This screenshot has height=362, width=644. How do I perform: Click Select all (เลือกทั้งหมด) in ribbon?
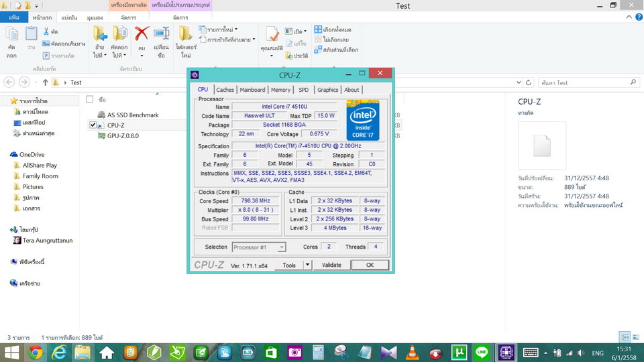(x=333, y=29)
